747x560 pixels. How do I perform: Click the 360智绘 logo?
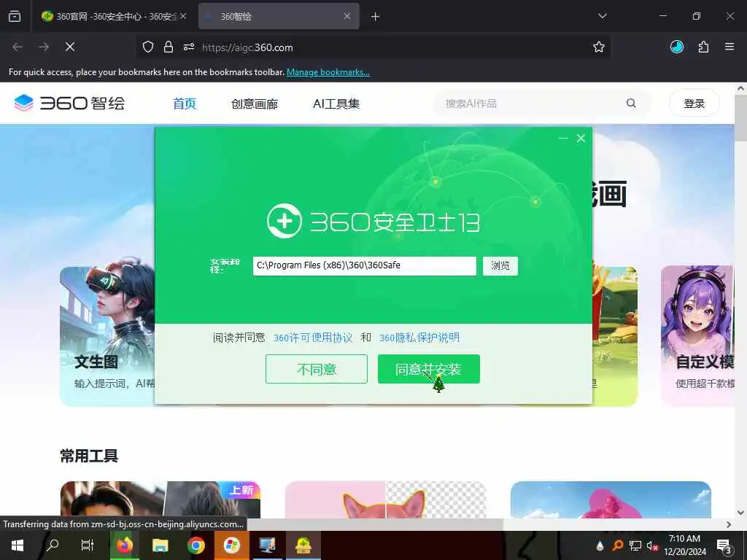[x=69, y=103]
